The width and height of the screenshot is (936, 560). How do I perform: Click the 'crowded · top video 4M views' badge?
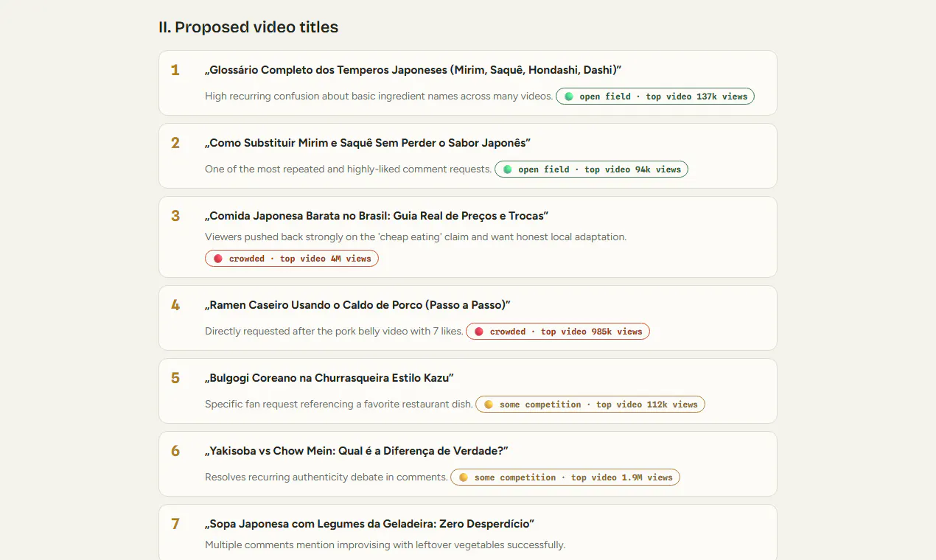click(292, 259)
